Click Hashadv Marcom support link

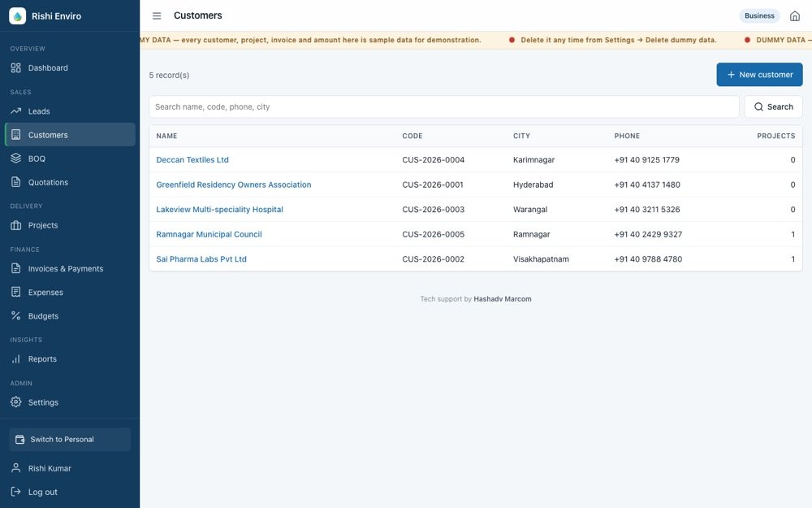(x=503, y=299)
